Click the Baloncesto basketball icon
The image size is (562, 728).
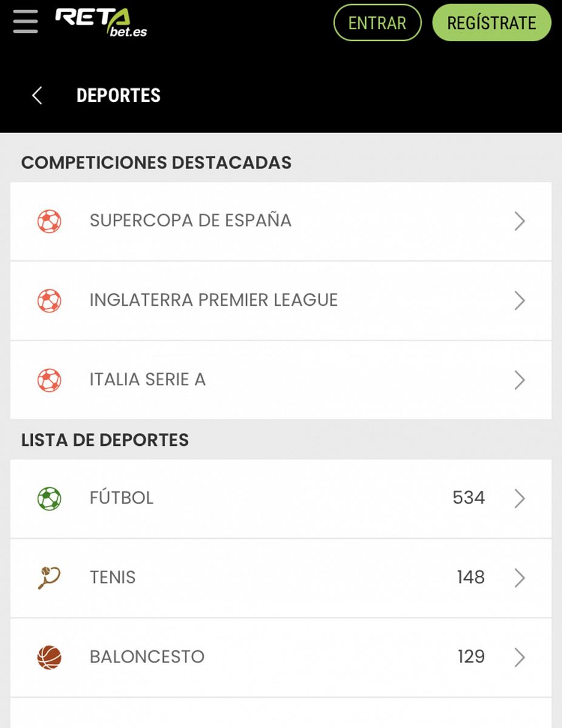pos(49,657)
